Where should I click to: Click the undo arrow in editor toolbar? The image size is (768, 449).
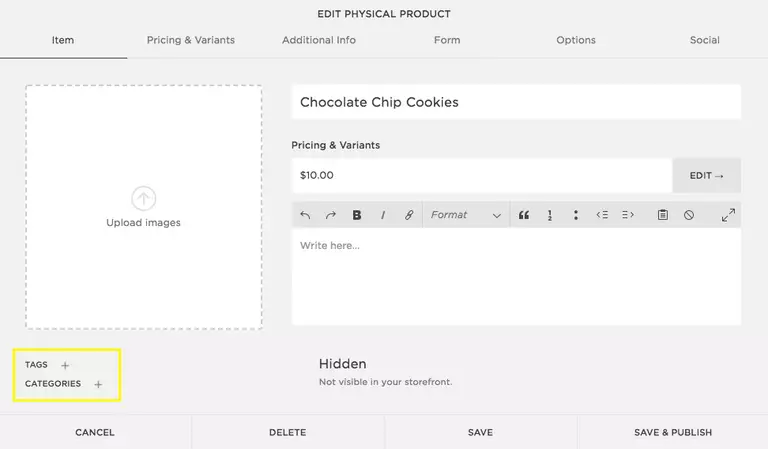306,215
